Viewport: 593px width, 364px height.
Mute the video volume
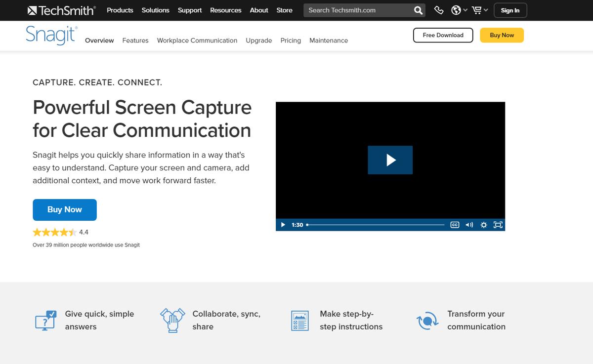pos(469,225)
